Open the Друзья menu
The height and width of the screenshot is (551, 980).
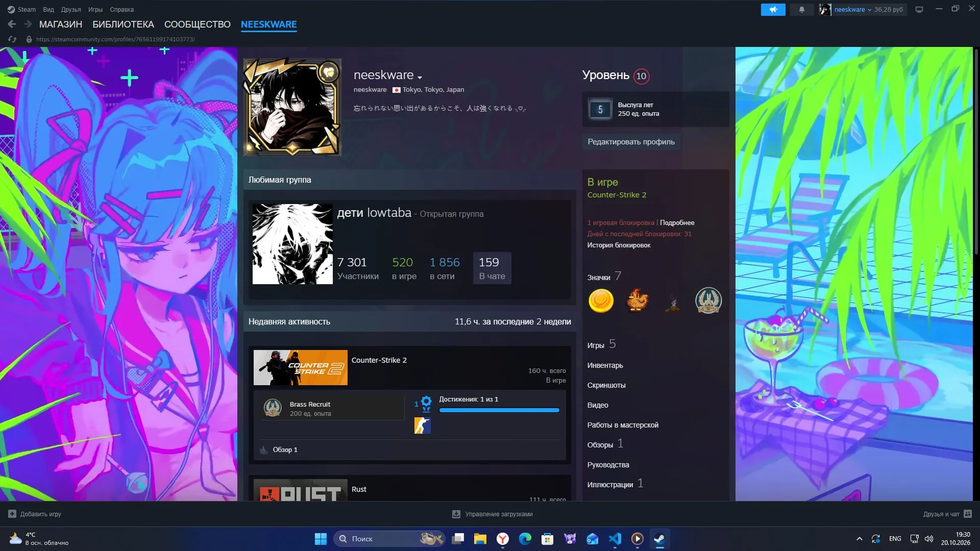click(x=71, y=9)
